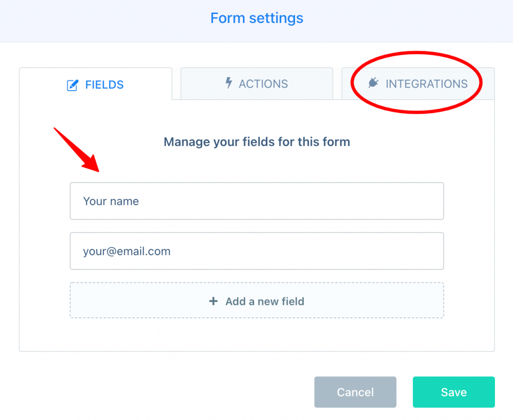Save the form settings
The image size is (513, 420).
pyautogui.click(x=454, y=392)
